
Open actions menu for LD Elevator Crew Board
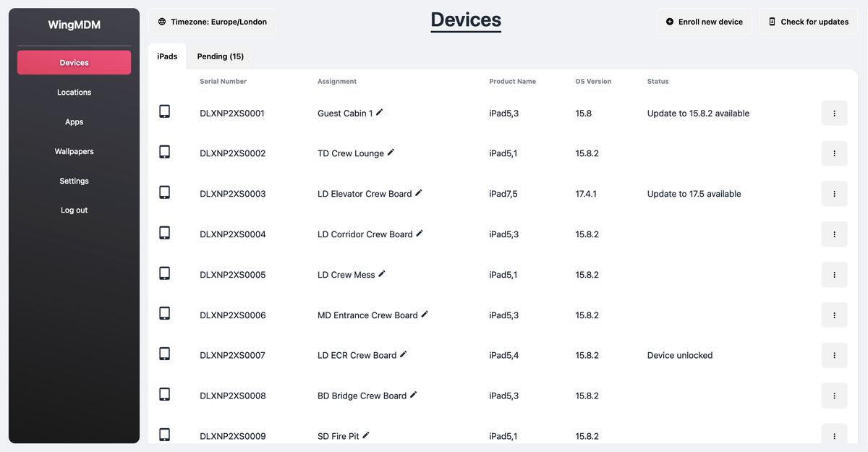click(834, 194)
